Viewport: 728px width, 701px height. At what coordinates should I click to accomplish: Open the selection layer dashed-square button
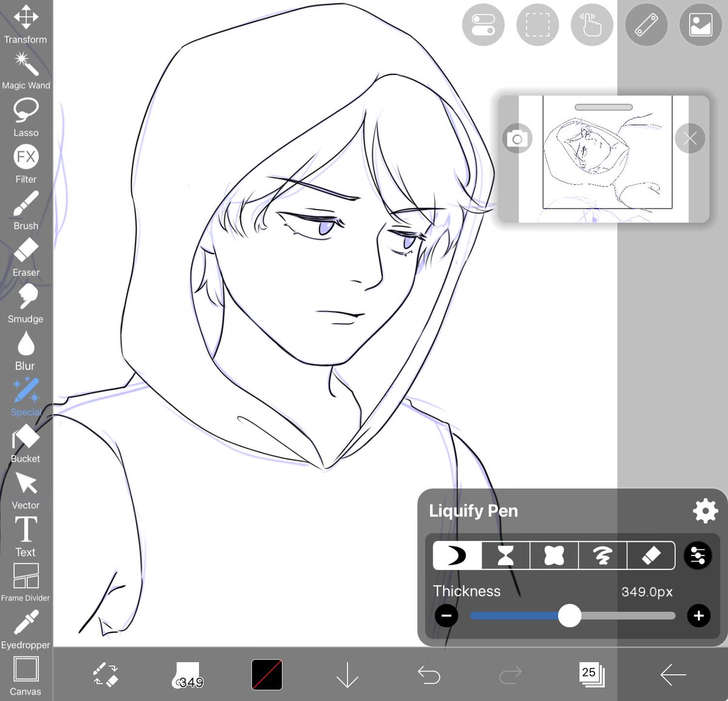pos(538,25)
